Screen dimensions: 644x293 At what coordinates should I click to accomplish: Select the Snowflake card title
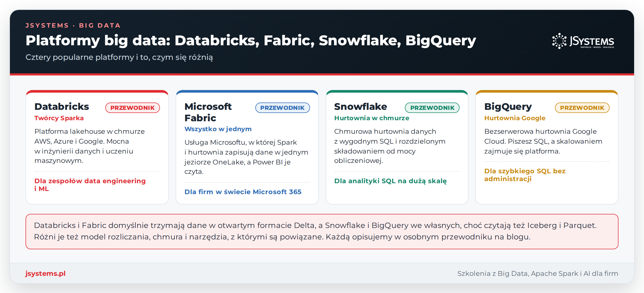361,107
